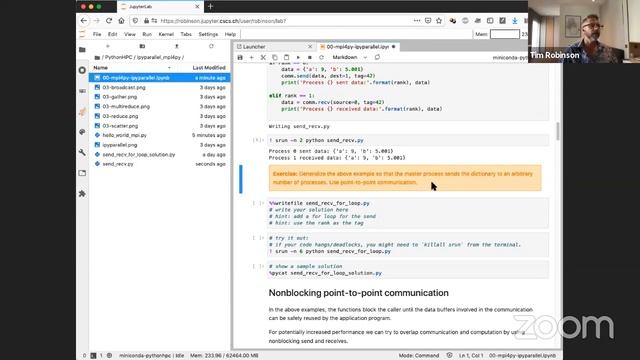This screenshot has height=360, width=640.
Task: Go to browser home page
Action: 121,20
